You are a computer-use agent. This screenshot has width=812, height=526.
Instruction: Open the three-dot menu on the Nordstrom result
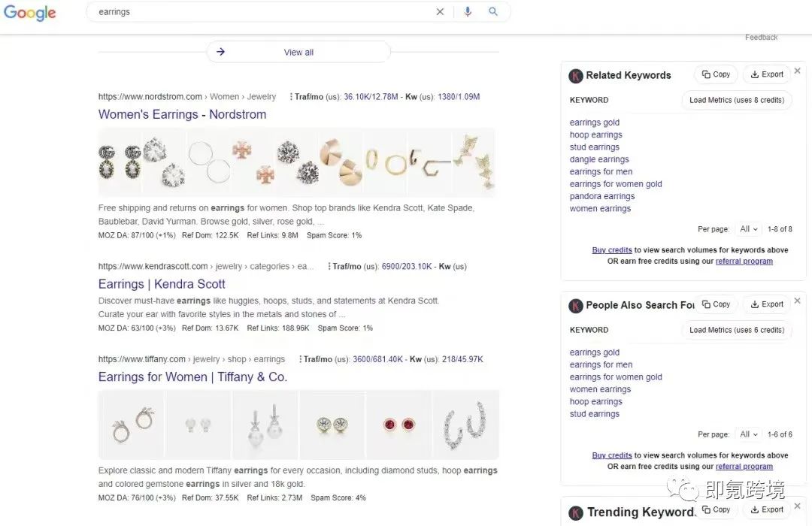tap(291, 97)
